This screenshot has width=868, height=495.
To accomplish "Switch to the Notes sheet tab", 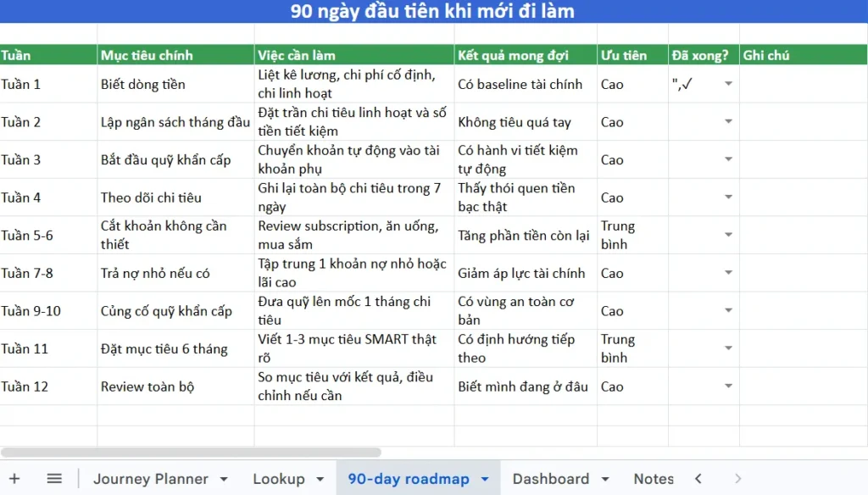I will (654, 479).
